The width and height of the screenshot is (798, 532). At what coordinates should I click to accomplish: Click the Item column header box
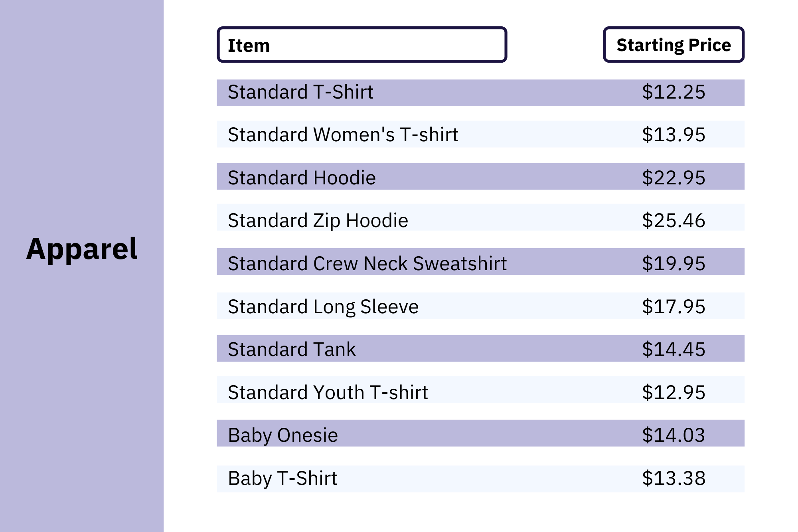(x=361, y=45)
